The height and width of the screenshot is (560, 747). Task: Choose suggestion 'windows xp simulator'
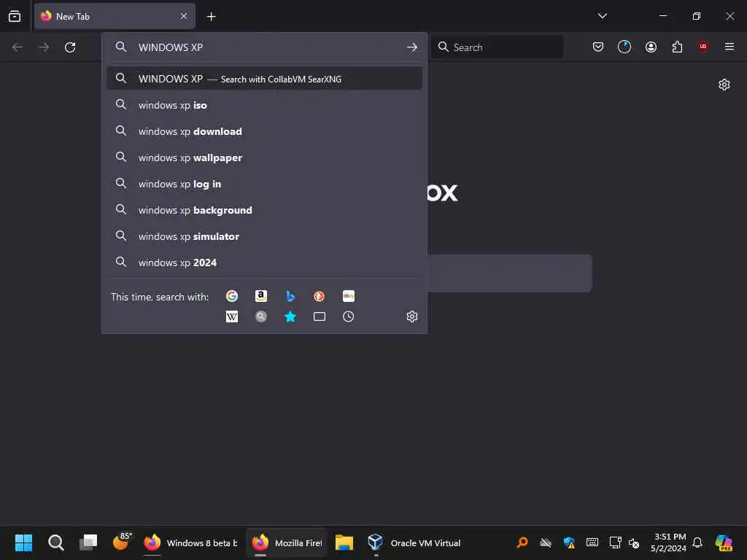264,236
